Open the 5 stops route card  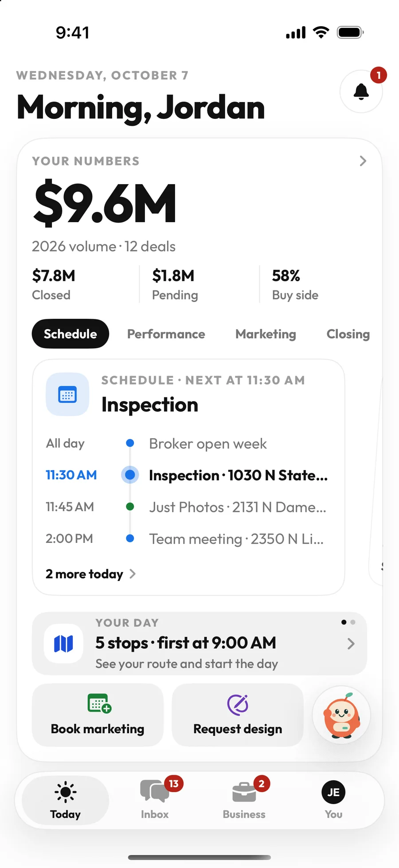(199, 644)
